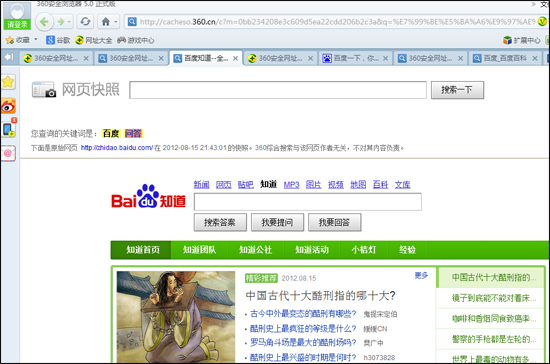The width and height of the screenshot is (550, 364).
Task: Click the Baidu 知道 logo
Action: pos(148,196)
